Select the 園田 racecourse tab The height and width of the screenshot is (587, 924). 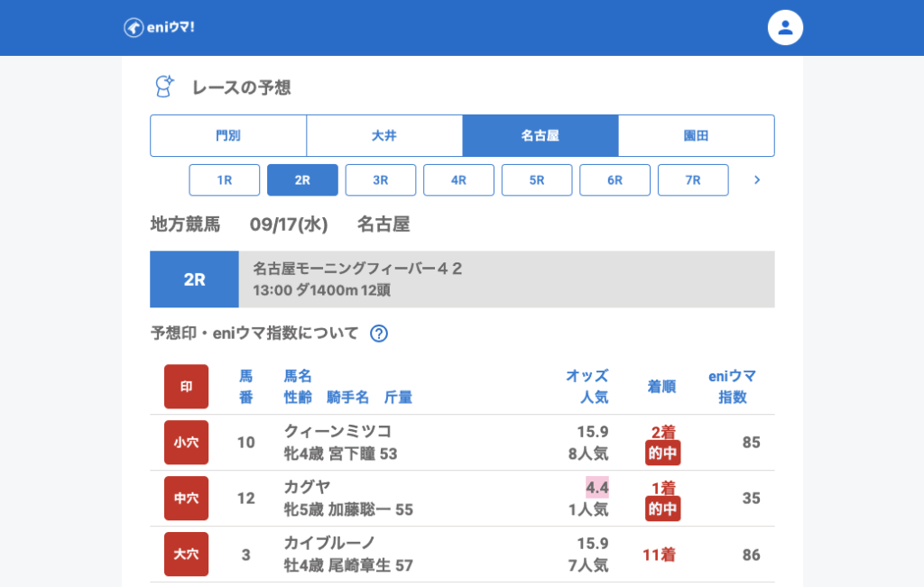[696, 136]
